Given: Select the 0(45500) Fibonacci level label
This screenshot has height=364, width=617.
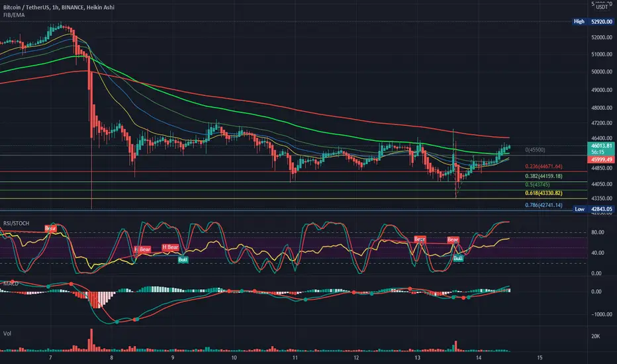Looking at the screenshot, I should click(x=535, y=150).
